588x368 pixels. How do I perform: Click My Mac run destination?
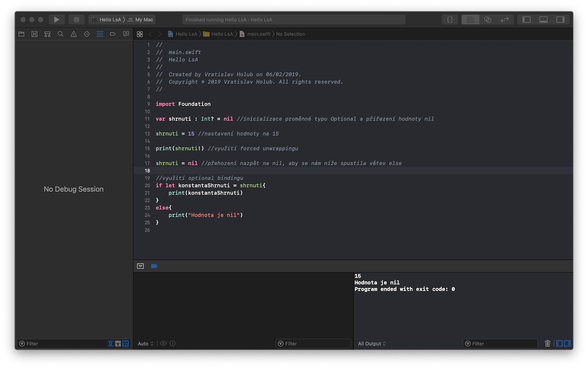pos(144,20)
